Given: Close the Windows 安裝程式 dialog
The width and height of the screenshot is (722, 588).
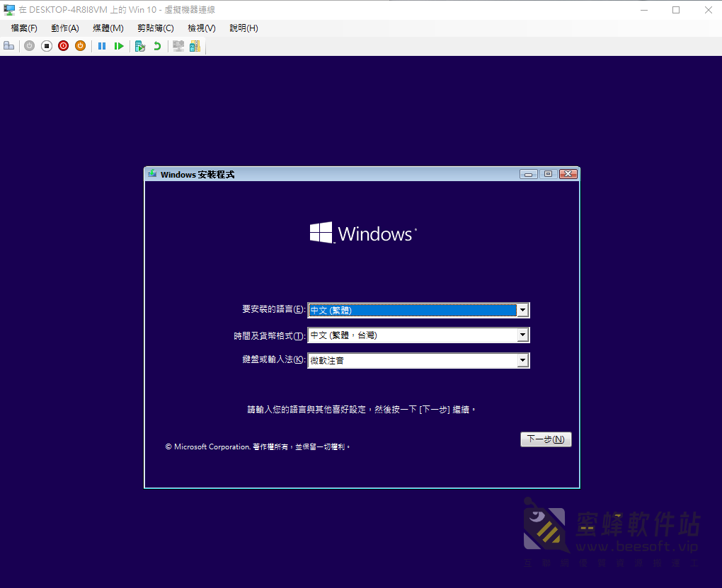Looking at the screenshot, I should [568, 174].
